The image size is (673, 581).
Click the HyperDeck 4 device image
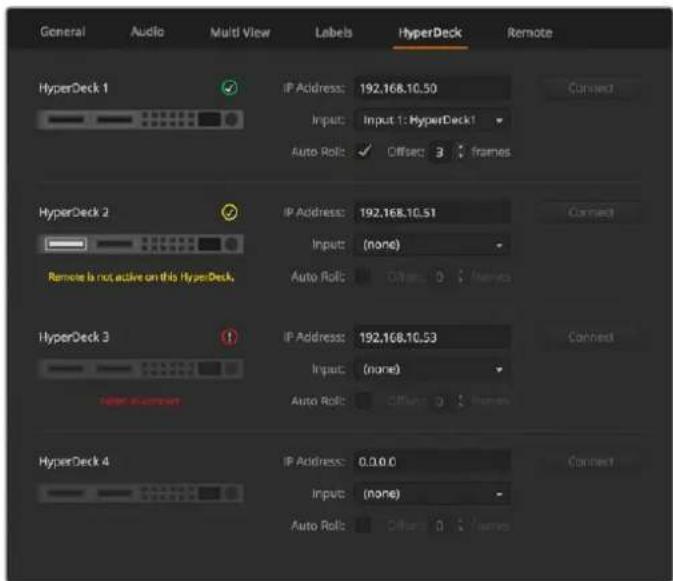point(141,493)
